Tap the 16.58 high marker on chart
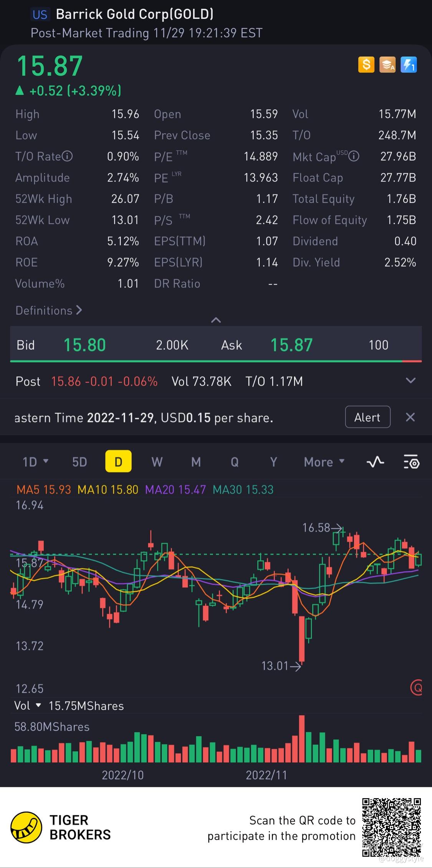 (322, 528)
